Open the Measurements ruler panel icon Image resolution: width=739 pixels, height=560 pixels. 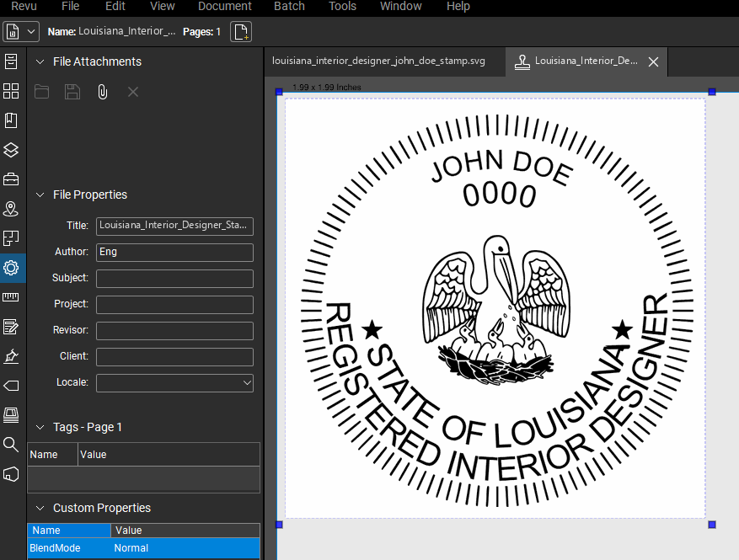pyautogui.click(x=11, y=296)
